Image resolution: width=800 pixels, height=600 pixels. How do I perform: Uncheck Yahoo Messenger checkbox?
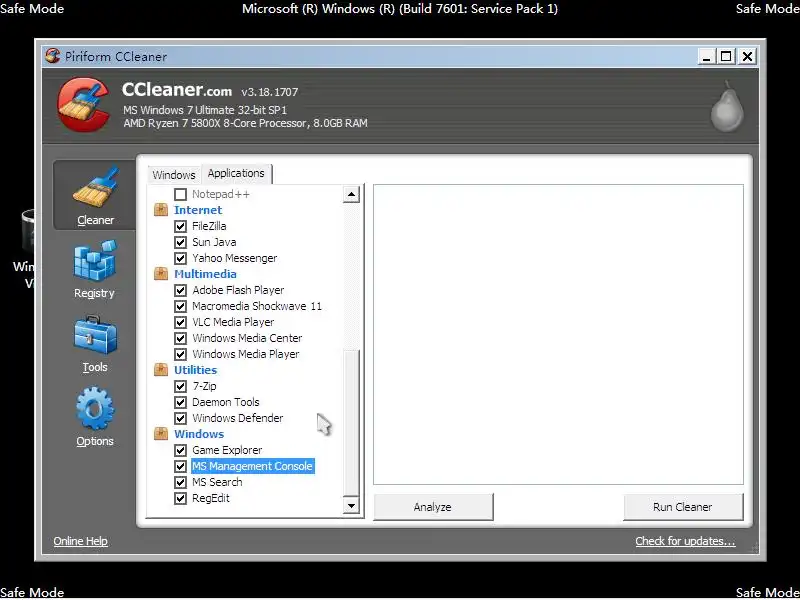[180, 258]
